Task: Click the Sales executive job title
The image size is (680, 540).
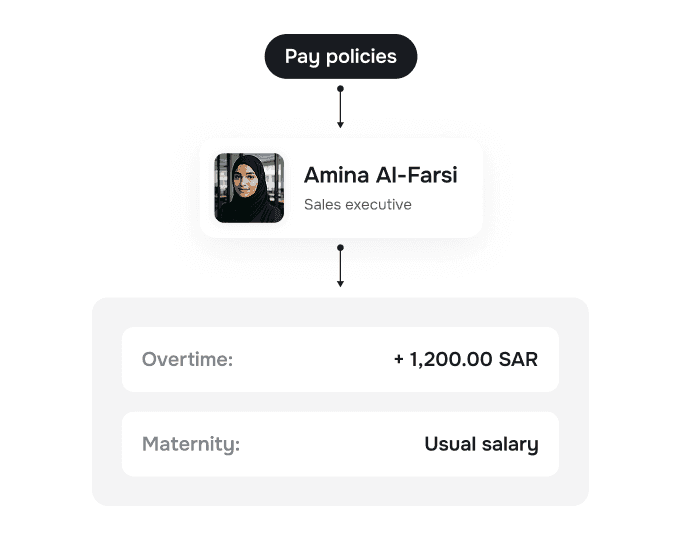Action: pyautogui.click(x=357, y=205)
